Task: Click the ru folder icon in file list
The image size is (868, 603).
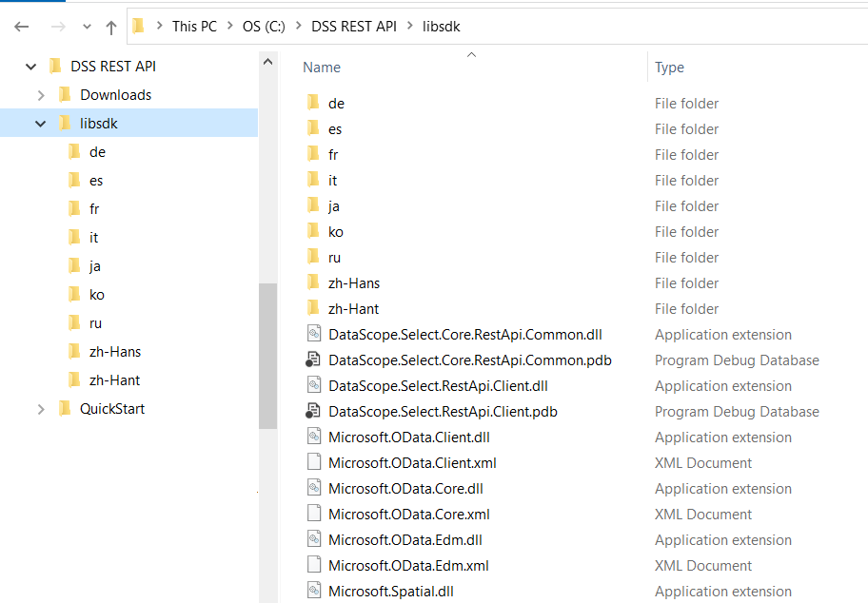Action: (313, 257)
